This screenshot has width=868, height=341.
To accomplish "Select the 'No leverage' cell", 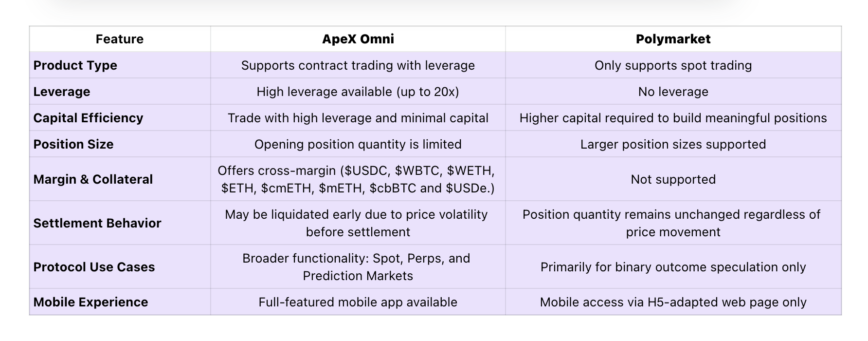I will pyautogui.click(x=673, y=92).
